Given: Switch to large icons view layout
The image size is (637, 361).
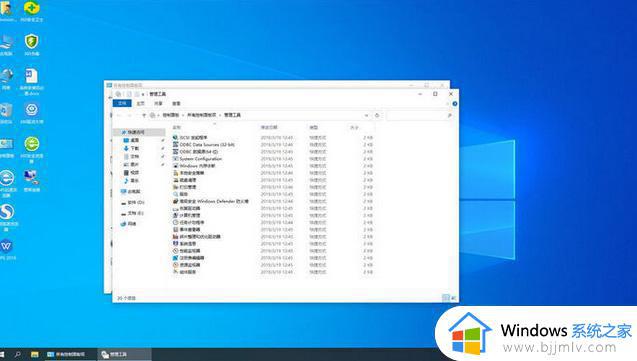Looking at the screenshot, I should click(x=453, y=298).
